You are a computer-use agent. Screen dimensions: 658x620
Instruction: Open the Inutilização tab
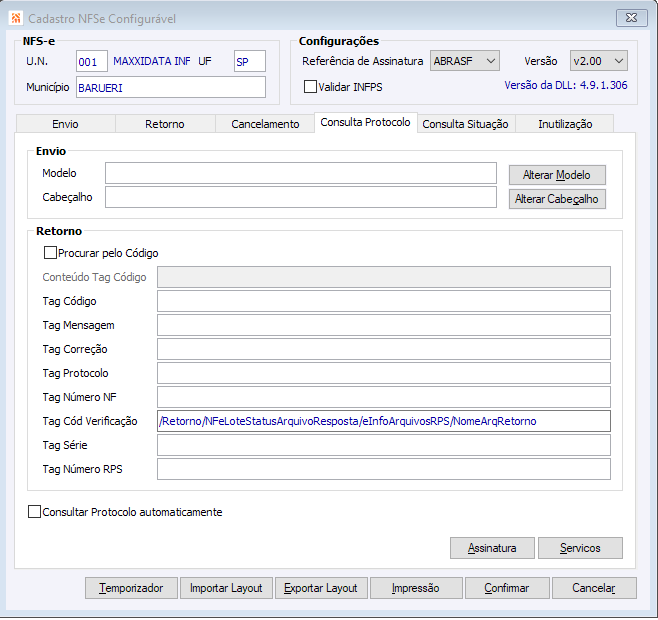(x=565, y=124)
